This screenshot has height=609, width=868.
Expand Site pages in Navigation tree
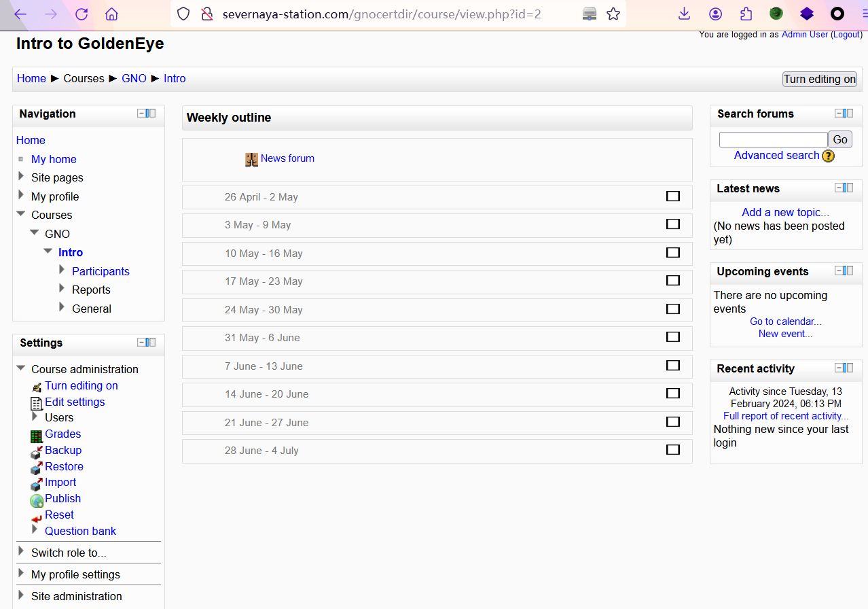(x=21, y=177)
